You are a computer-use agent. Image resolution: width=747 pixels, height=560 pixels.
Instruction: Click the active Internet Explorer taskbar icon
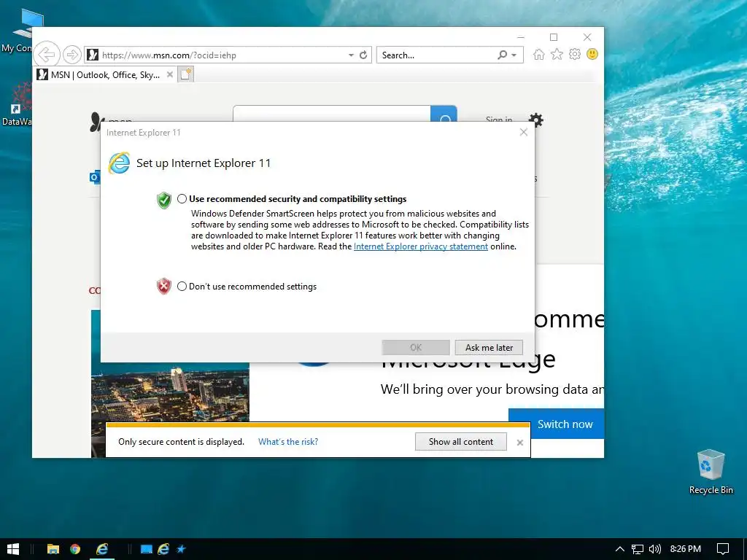[x=102, y=549]
